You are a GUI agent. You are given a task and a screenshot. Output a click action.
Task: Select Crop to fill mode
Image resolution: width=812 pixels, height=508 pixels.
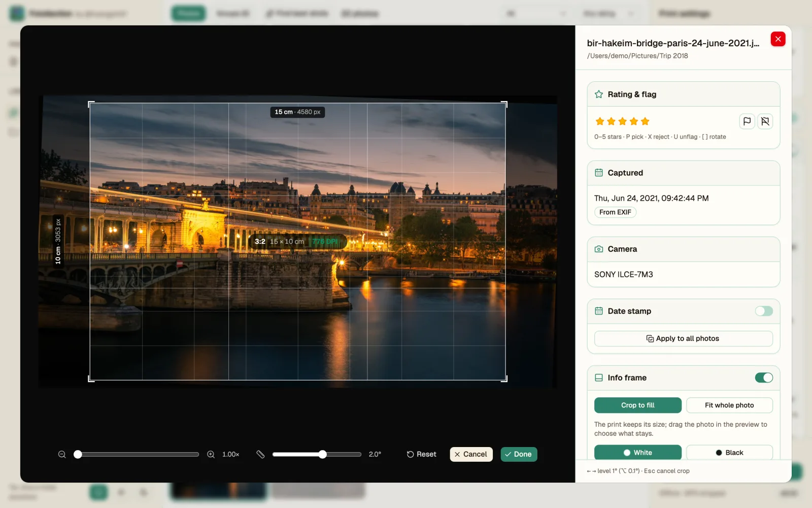tap(638, 405)
